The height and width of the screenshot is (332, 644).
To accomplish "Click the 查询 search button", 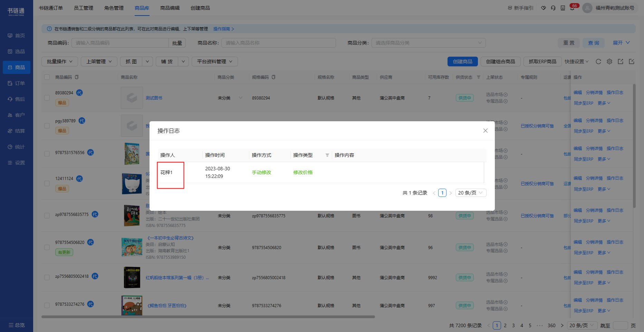I will [594, 43].
